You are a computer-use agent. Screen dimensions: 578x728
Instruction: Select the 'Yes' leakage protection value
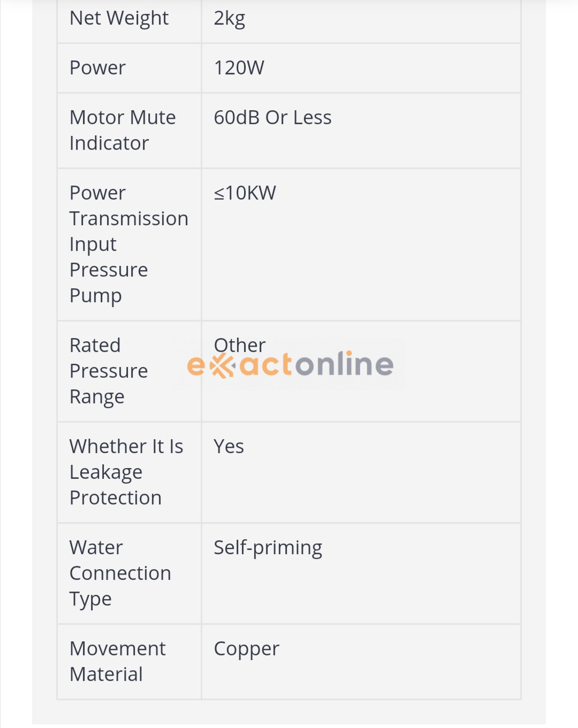click(229, 447)
